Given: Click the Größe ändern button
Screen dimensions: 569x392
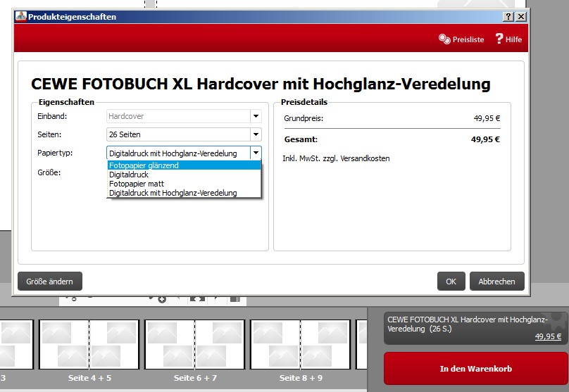Looking at the screenshot, I should tap(50, 282).
